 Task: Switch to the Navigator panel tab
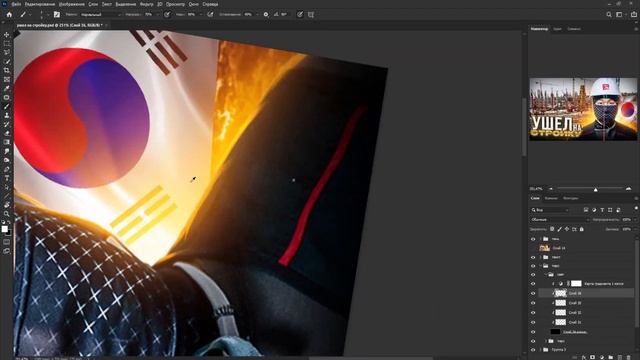pos(540,29)
